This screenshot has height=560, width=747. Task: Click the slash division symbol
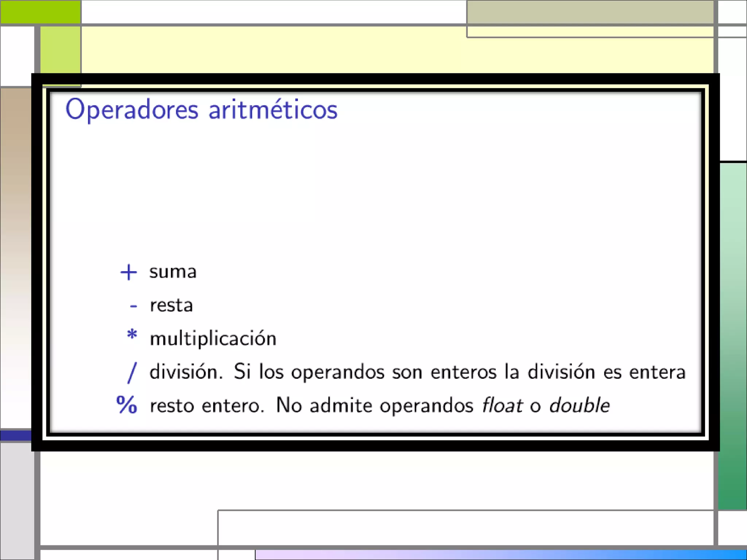pos(132,373)
